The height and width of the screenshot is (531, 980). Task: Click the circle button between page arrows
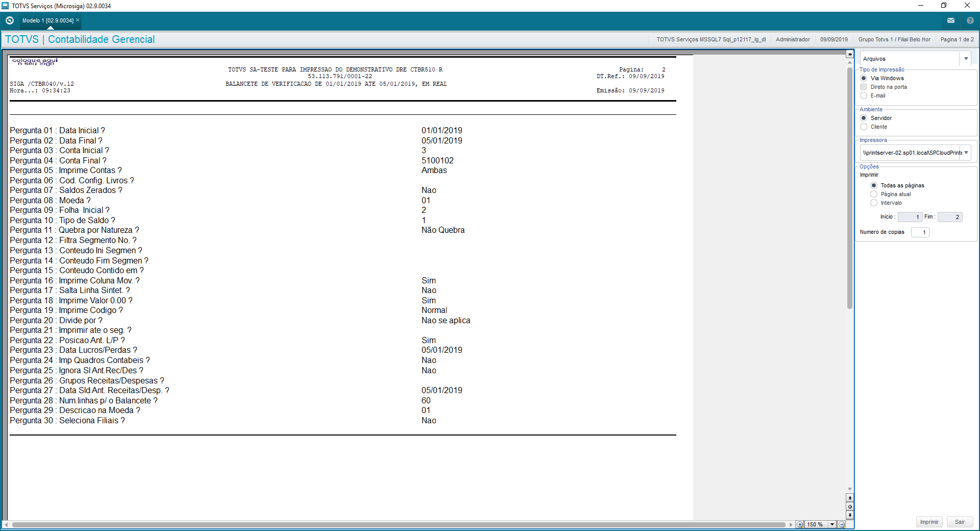pos(850,506)
